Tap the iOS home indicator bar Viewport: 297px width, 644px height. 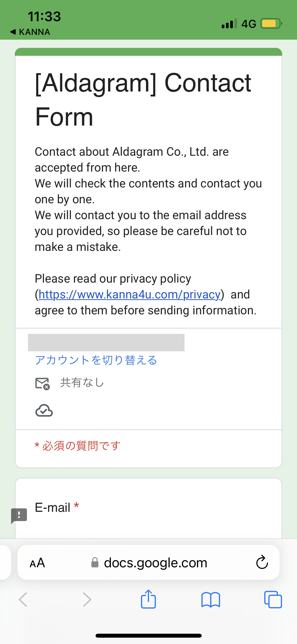pos(148,636)
